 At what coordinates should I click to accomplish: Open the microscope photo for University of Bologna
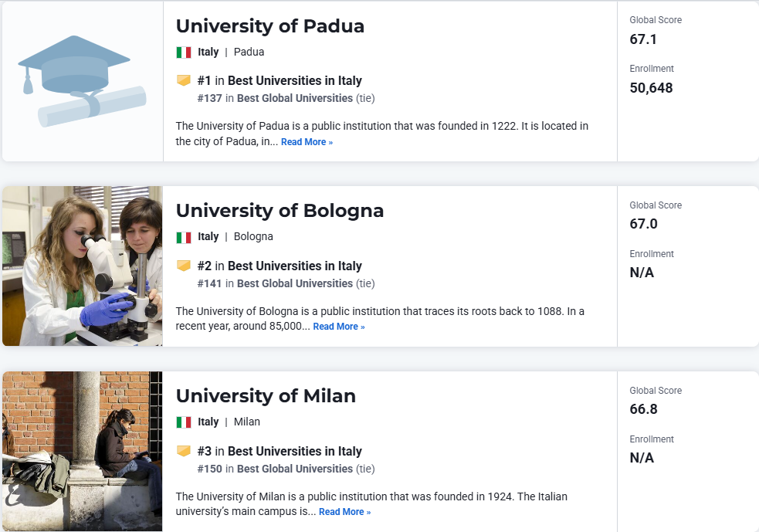tap(83, 266)
